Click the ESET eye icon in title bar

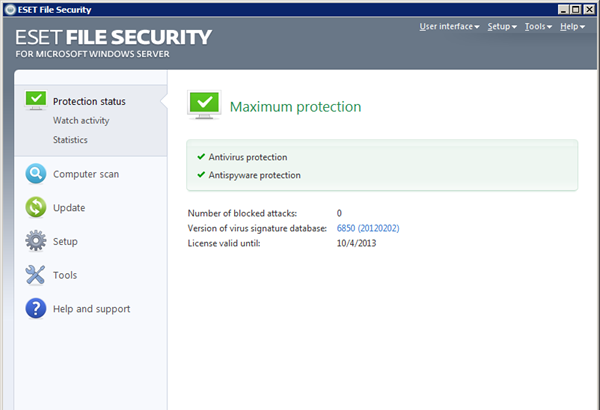tap(11, 10)
